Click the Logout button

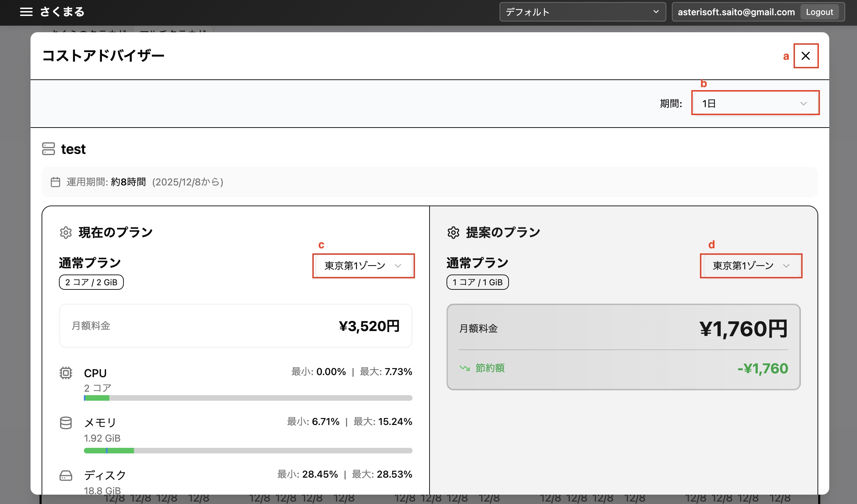pos(819,12)
